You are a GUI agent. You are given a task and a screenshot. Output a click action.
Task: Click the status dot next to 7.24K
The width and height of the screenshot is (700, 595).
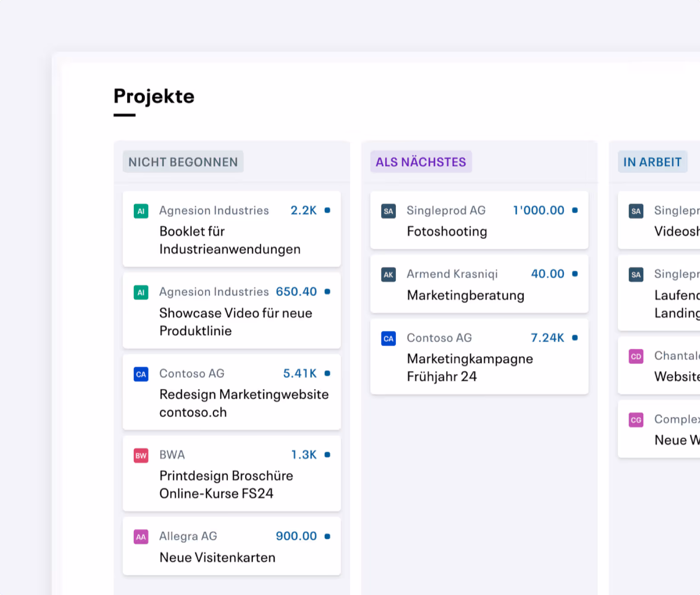pyautogui.click(x=575, y=338)
